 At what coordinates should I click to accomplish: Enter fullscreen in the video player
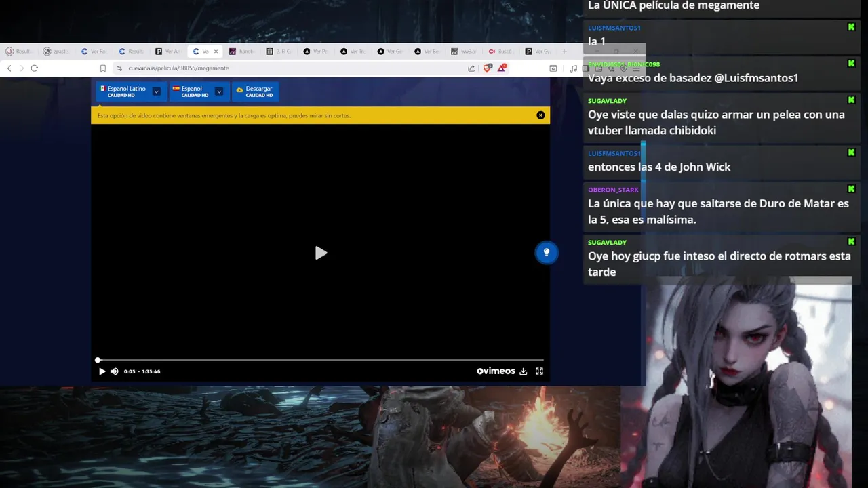[540, 371]
